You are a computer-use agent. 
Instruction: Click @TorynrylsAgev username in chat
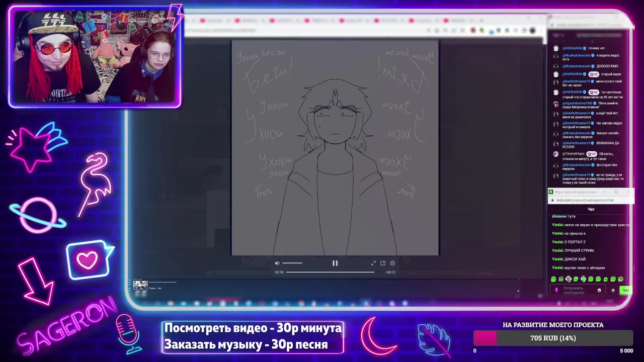(574, 154)
